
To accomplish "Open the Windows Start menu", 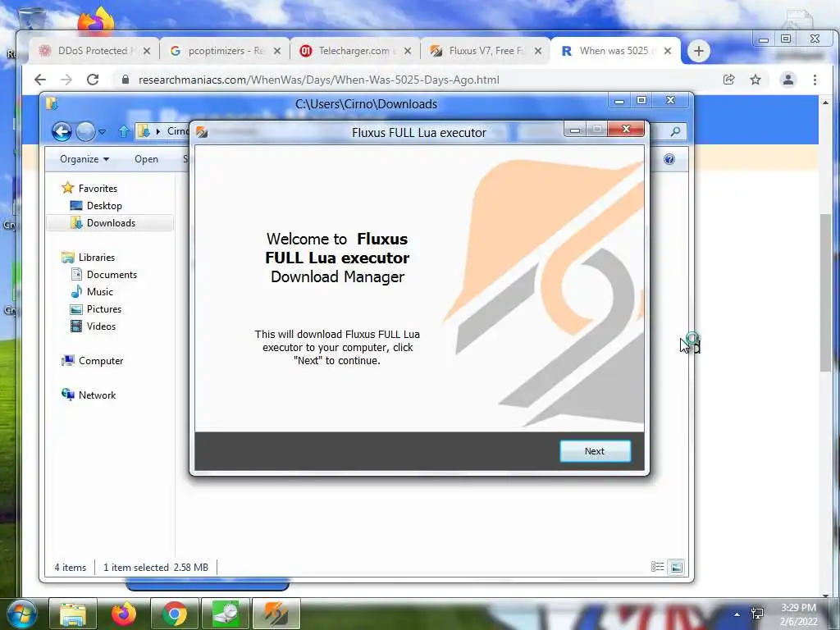I will click(22, 614).
